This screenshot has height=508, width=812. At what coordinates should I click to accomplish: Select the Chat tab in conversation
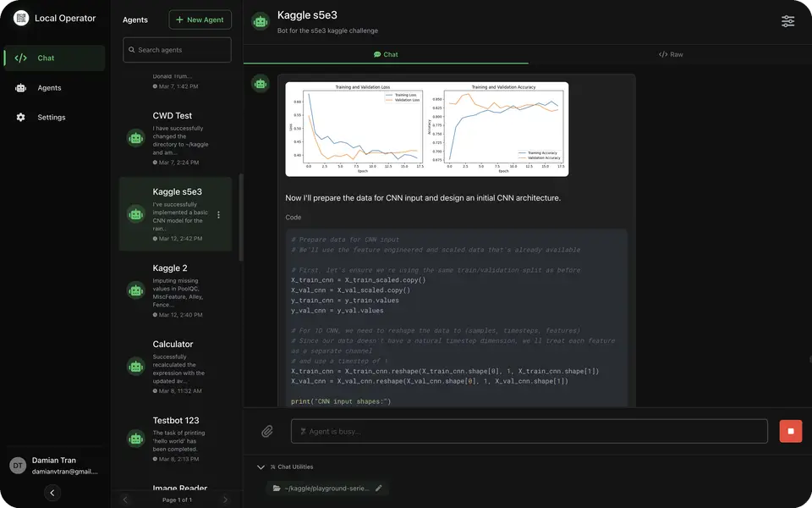pos(386,54)
